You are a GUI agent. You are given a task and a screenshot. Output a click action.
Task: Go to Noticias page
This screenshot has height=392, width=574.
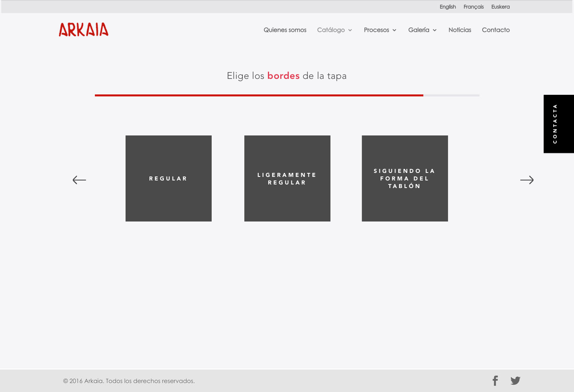[460, 30]
